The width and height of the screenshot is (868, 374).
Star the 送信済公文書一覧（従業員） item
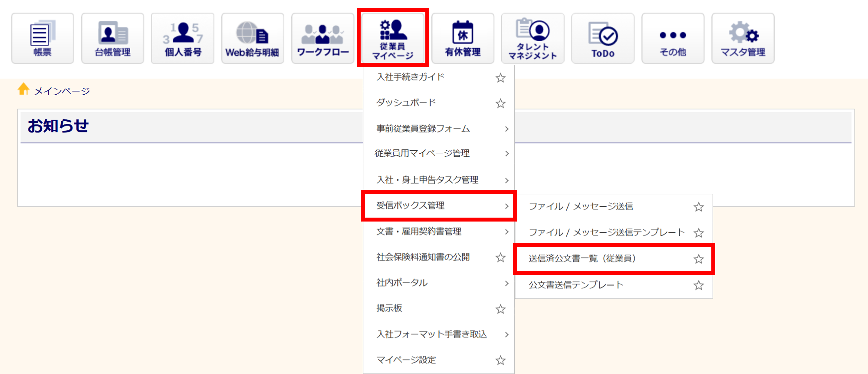(698, 259)
